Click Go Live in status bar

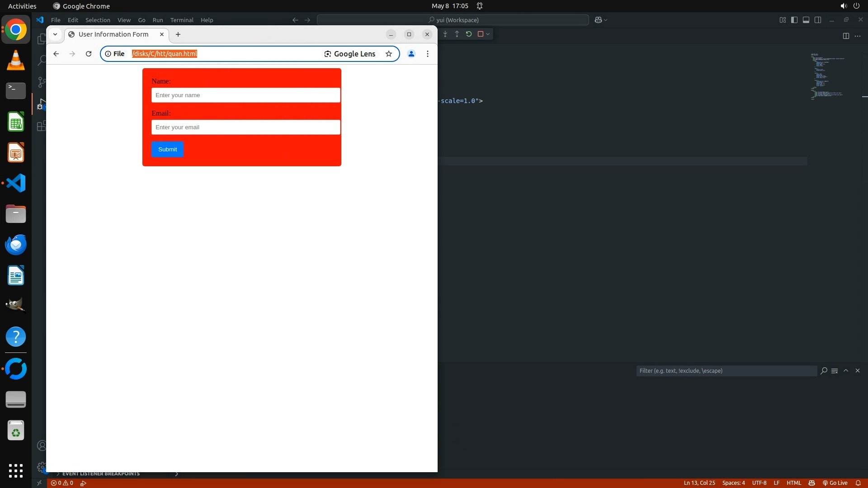coord(835,483)
